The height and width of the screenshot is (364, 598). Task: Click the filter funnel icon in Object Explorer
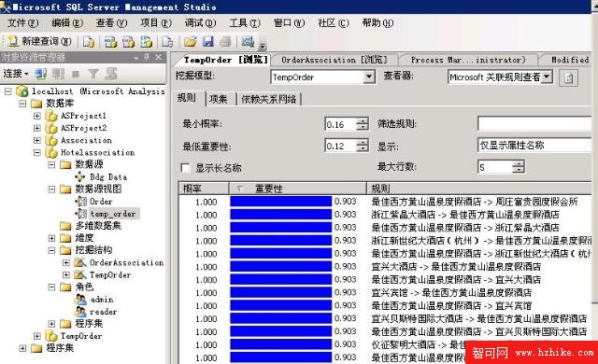(93, 74)
